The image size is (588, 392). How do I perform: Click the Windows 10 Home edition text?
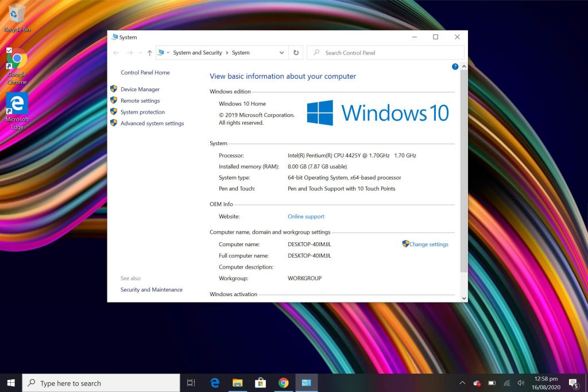point(242,104)
